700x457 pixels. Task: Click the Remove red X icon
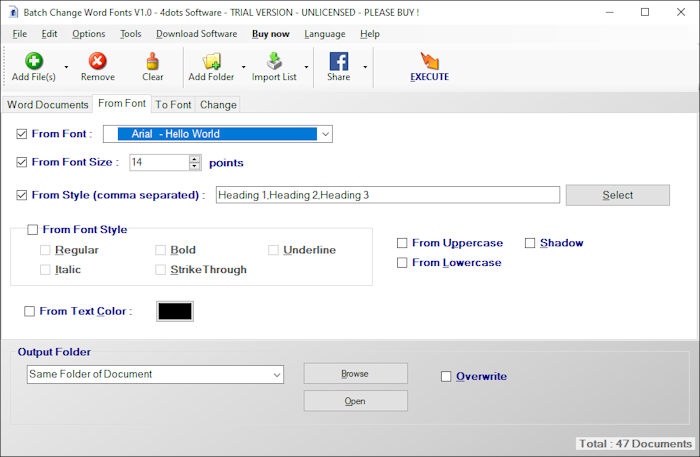[x=97, y=61]
